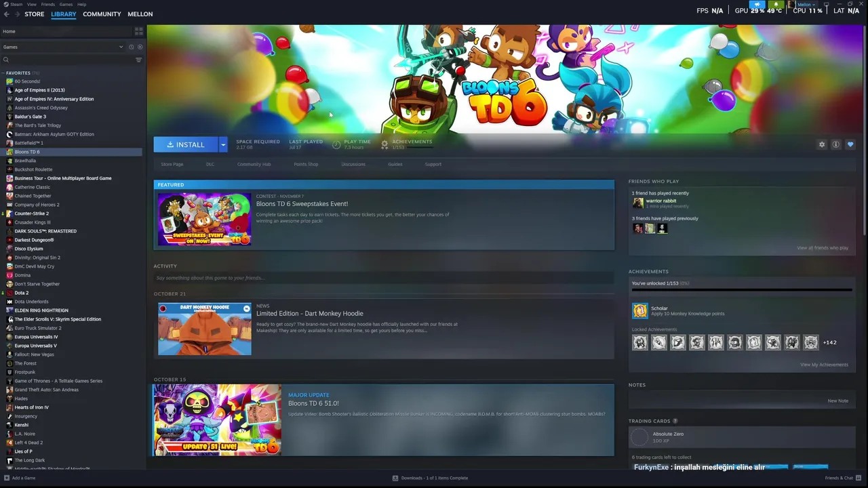Select ELDEN RING NIGHTREIGN in list
This screenshot has height=488, width=868.
coord(41,310)
